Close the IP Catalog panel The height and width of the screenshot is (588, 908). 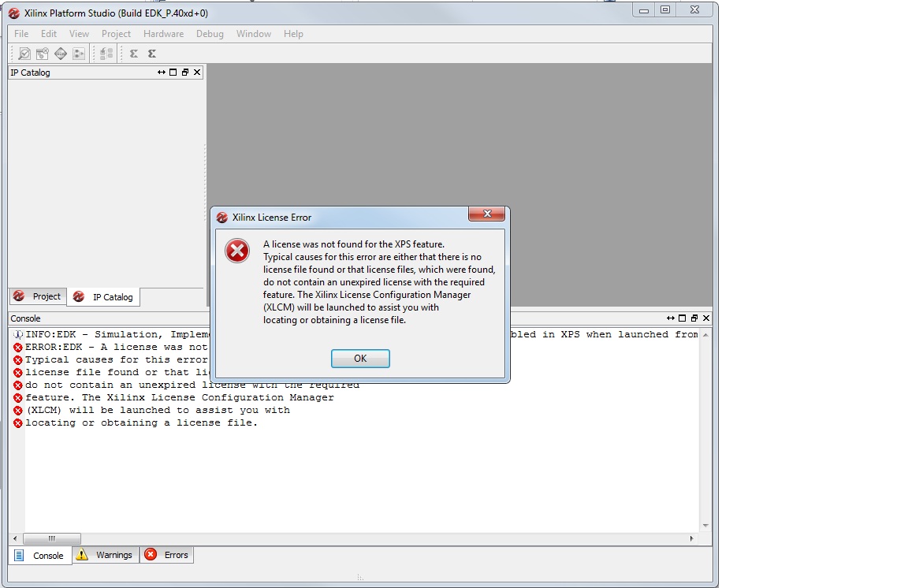coord(197,73)
